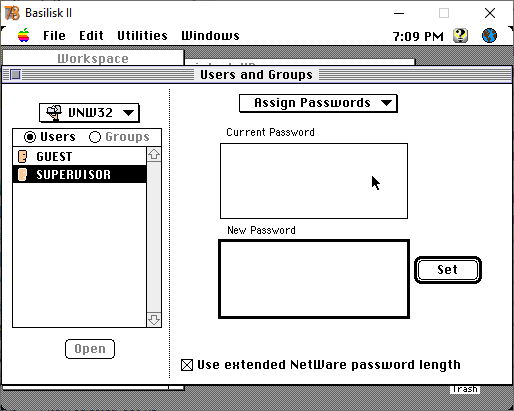Click the Open button below user list
This screenshot has height=411, width=514.
pyautogui.click(x=90, y=349)
